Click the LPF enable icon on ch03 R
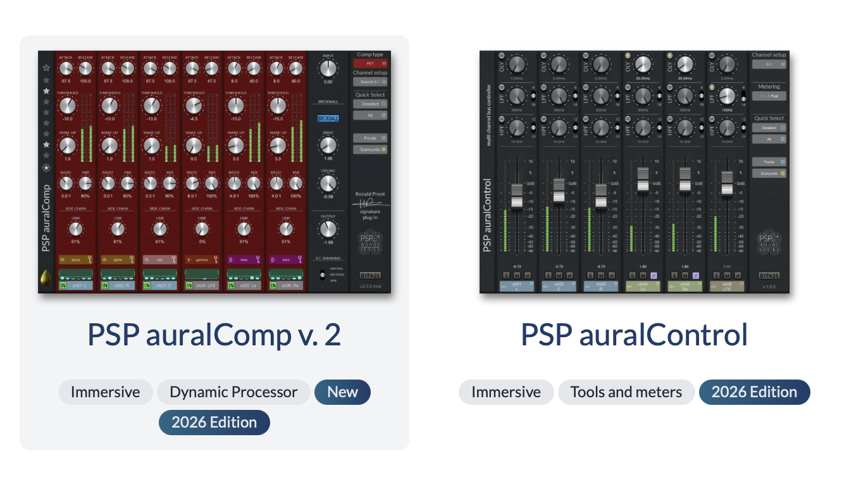 [x=585, y=87]
